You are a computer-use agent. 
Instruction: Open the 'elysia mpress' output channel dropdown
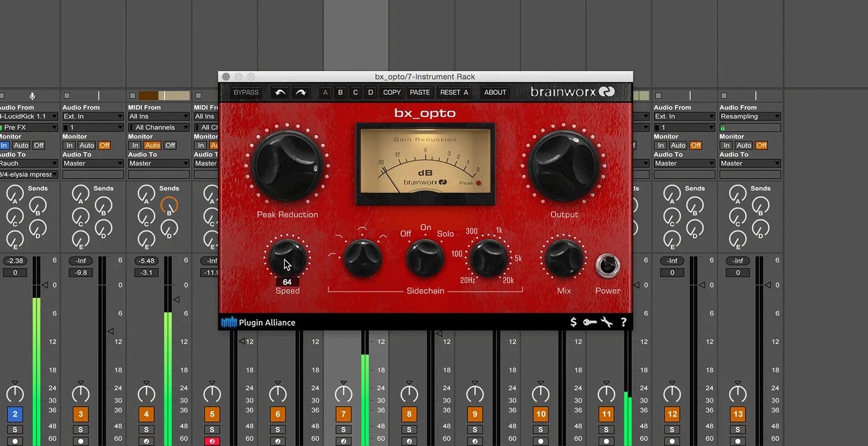click(29, 174)
